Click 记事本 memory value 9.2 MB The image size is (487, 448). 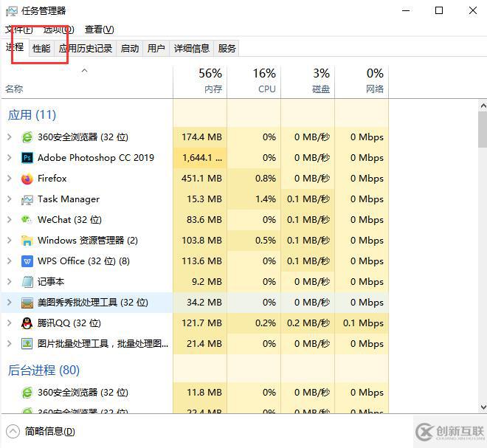207,282
